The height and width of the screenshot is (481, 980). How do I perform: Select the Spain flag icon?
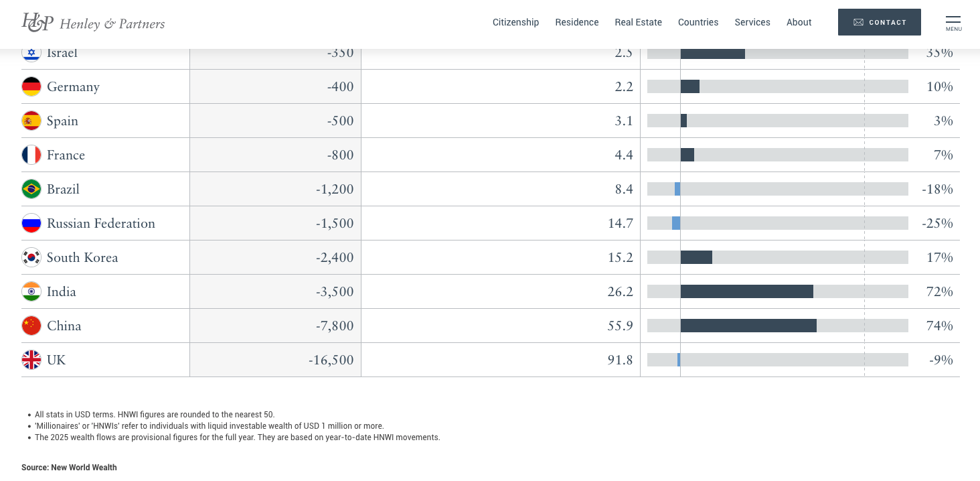[31, 121]
